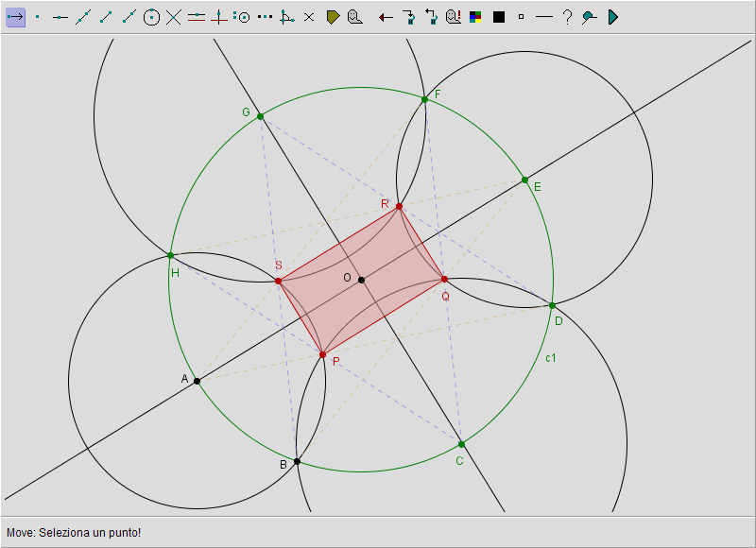Select the line through two points tool
This screenshot has width=756, height=548.
pyautogui.click(x=83, y=17)
